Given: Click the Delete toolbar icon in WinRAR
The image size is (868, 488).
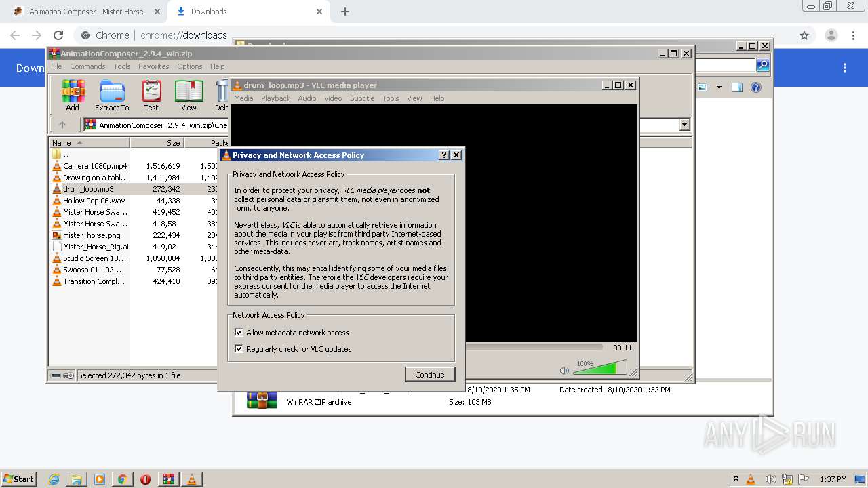Looking at the screenshot, I should point(222,96).
